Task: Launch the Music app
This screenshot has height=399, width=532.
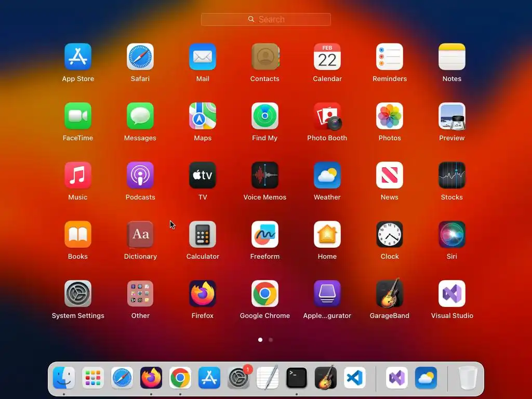Action: pos(78,175)
